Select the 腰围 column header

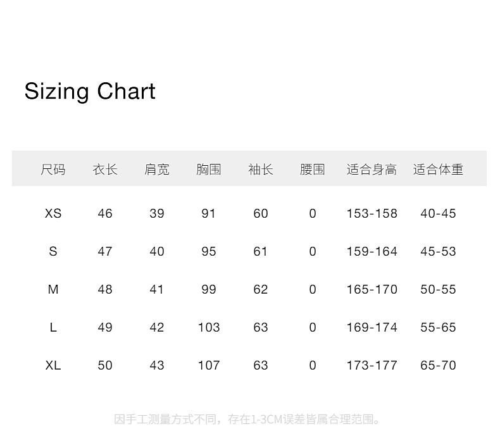pos(313,169)
